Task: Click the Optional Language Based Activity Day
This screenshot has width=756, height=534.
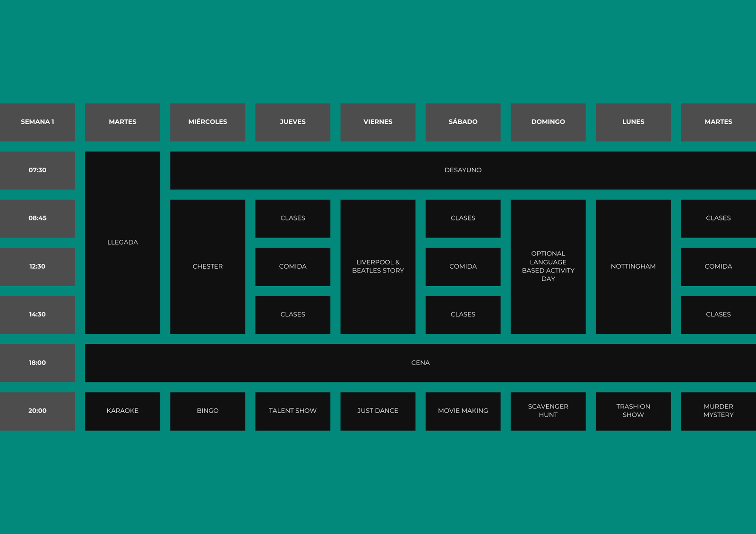Action: coord(548,266)
